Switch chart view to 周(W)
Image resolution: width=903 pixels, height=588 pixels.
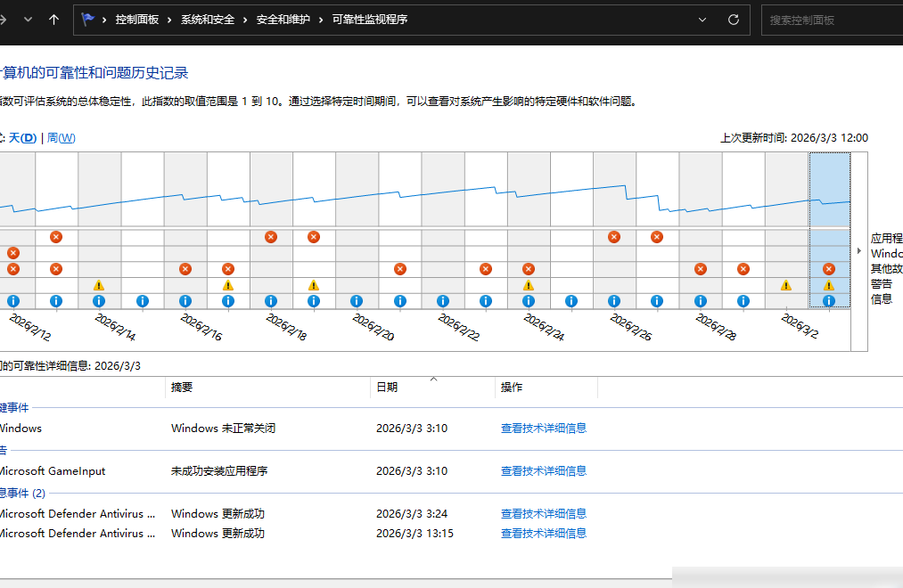pos(61,138)
